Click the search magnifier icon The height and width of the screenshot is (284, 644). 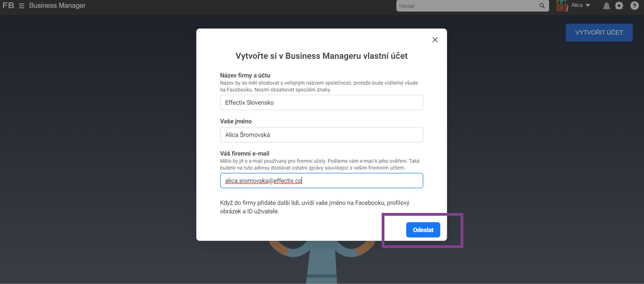(x=542, y=6)
